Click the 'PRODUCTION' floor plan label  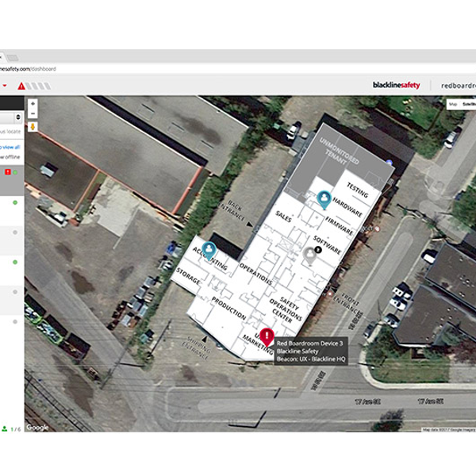pos(228,308)
